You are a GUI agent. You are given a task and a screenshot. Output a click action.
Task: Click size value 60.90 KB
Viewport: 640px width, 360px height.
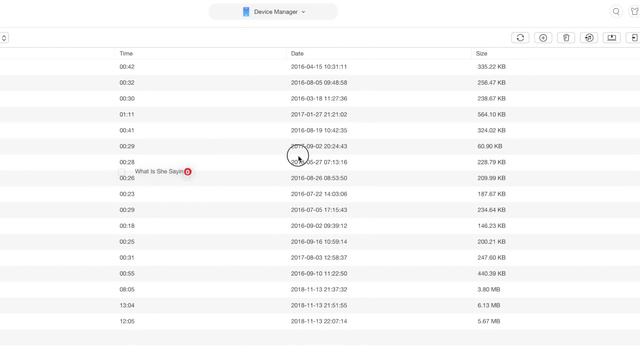490,146
